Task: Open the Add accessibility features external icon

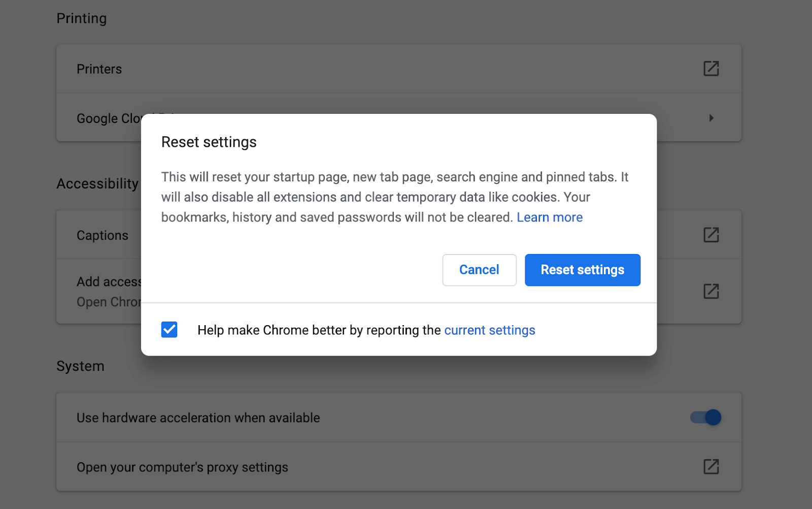Action: [711, 291]
